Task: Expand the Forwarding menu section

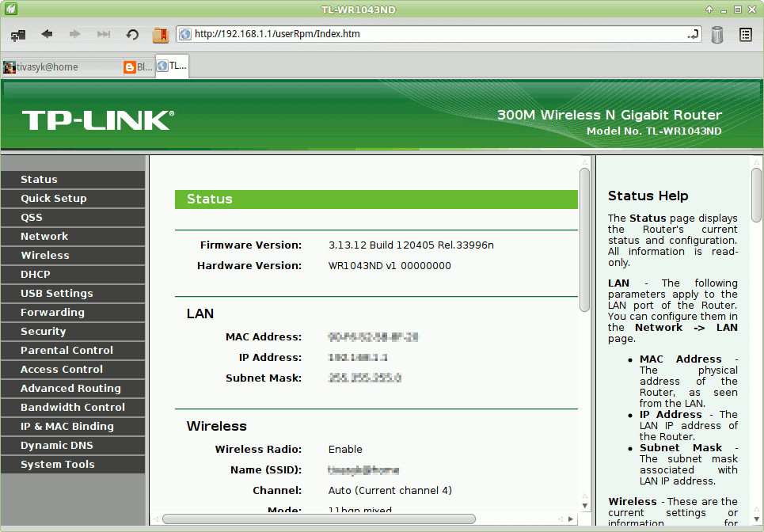Action: 73,312
